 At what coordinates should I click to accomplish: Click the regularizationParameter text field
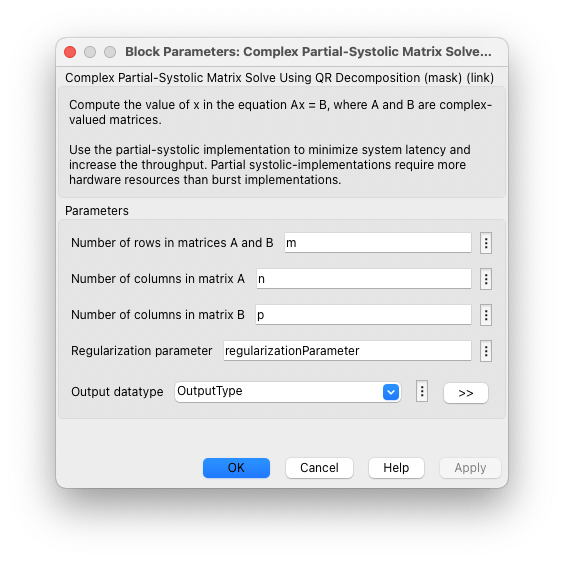click(347, 351)
